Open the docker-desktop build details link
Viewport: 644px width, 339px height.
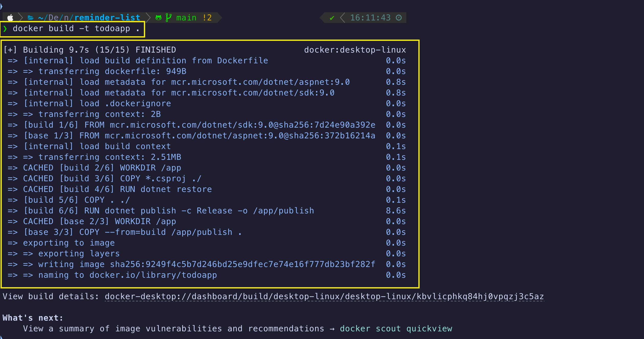(324, 296)
